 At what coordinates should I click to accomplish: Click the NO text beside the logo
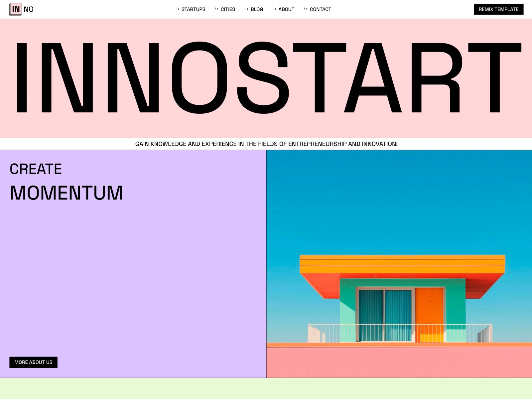(29, 9)
